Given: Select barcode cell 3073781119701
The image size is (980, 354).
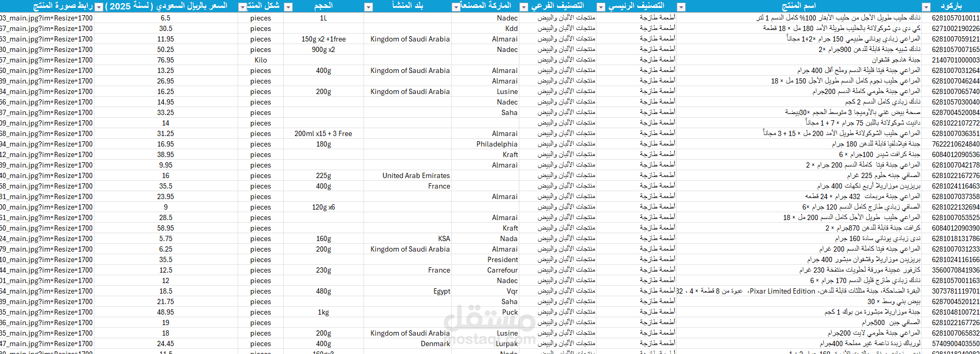Looking at the screenshot, I should 956,291.
